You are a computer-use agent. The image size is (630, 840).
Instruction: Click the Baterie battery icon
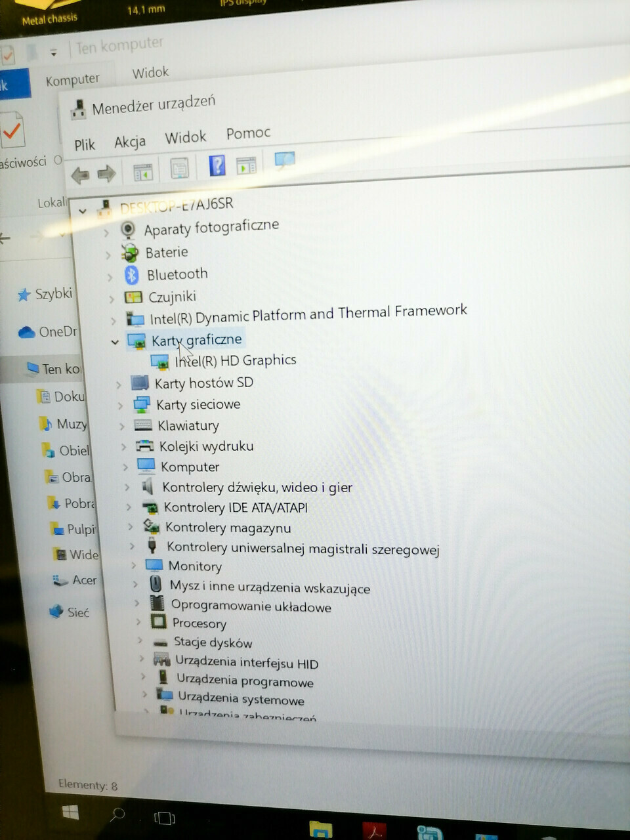(130, 253)
